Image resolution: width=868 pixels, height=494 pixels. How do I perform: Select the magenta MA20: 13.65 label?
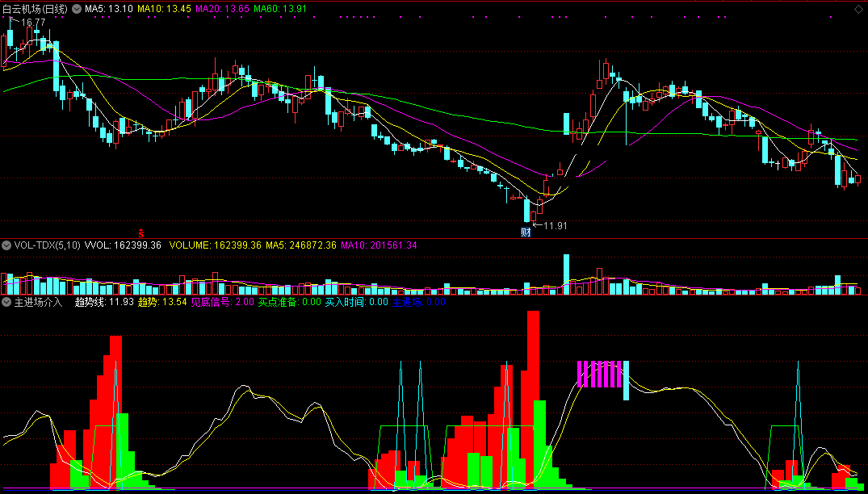click(223, 9)
